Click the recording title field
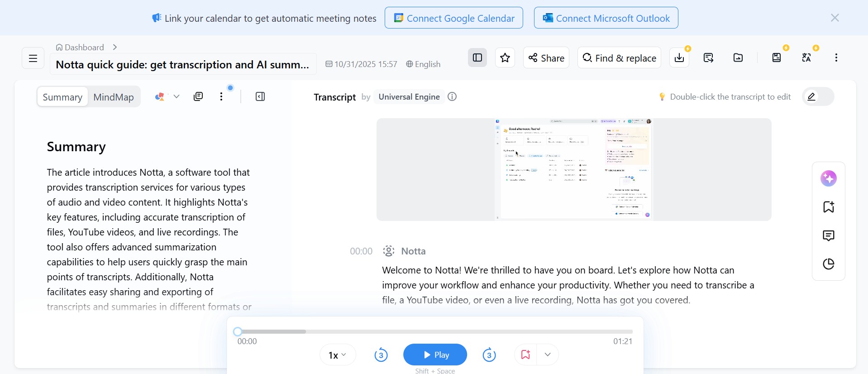868x374 pixels. point(183,64)
